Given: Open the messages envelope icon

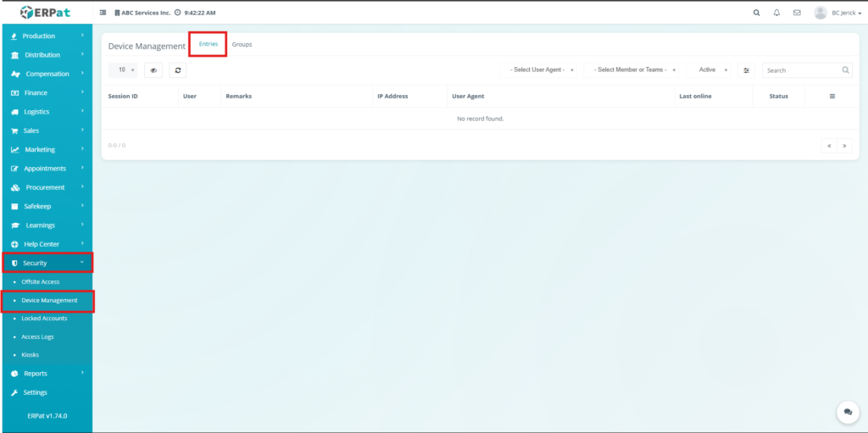Looking at the screenshot, I should tap(797, 13).
